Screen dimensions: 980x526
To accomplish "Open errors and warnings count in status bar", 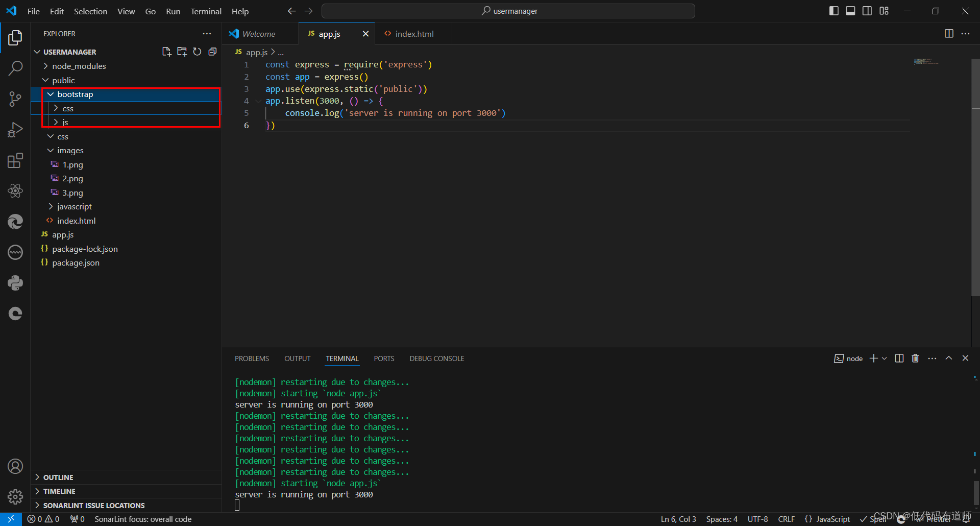I will click(x=43, y=519).
